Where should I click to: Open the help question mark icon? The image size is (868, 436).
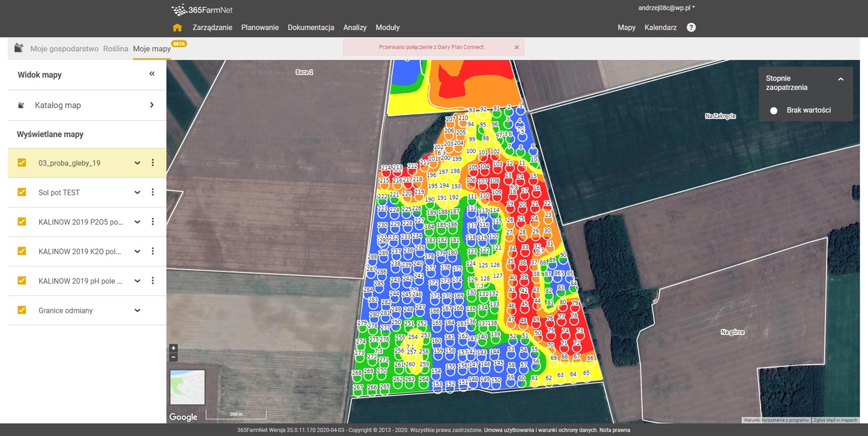coord(691,28)
